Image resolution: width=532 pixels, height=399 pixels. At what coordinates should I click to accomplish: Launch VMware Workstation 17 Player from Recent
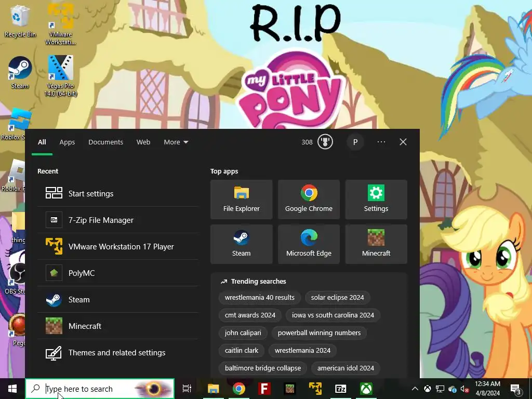tap(117, 246)
